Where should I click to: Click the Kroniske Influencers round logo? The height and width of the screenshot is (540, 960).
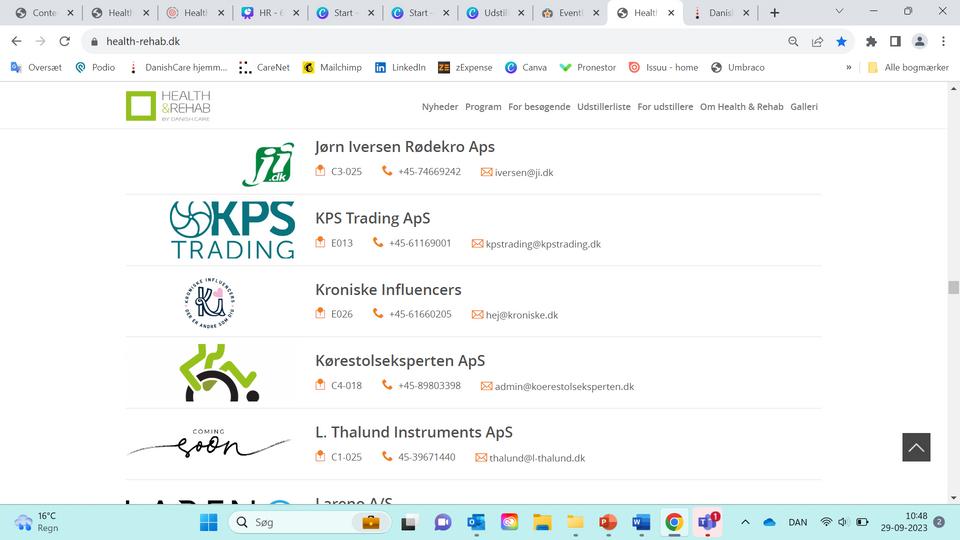(210, 302)
